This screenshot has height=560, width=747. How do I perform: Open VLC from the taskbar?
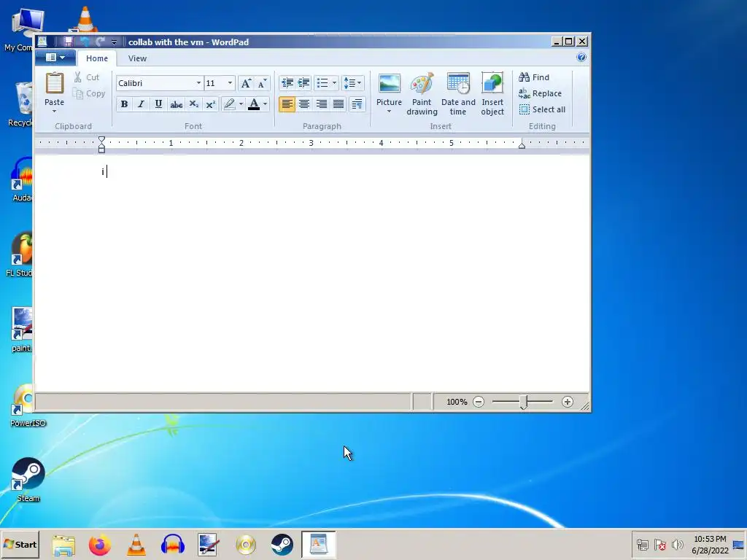[136, 545]
